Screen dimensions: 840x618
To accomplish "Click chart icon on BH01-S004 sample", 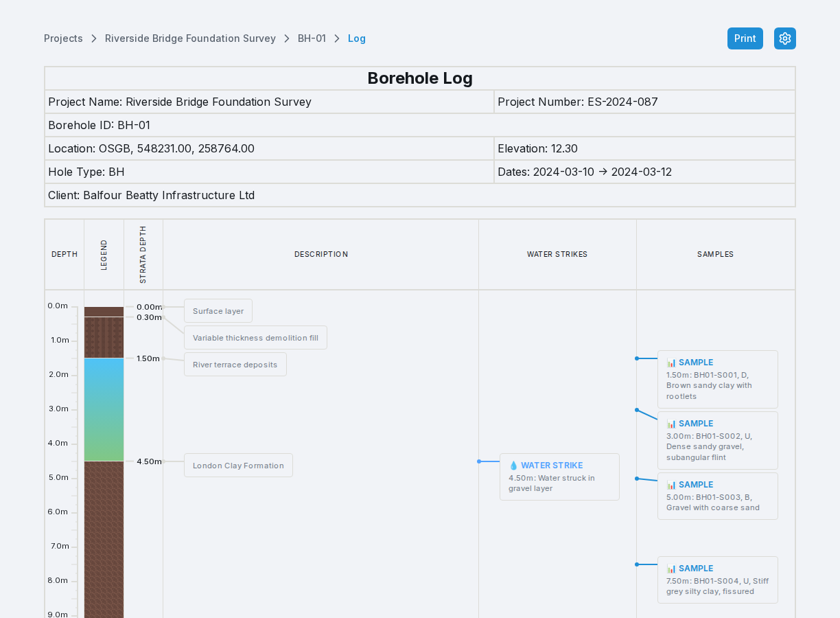I will 671,569.
